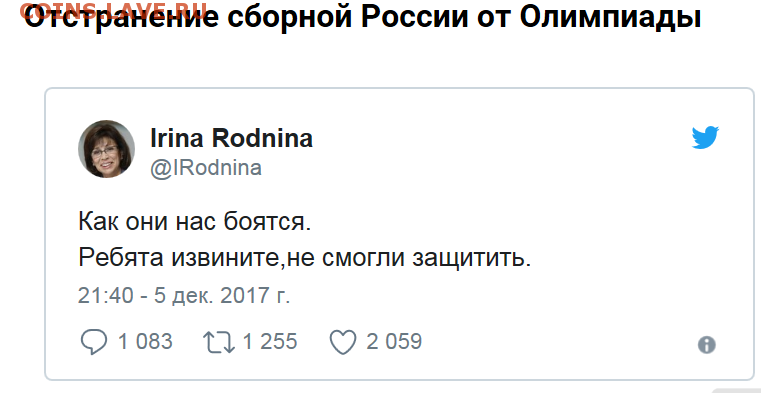Like the tweet with the heart icon
Screen dimensions: 761x393
(x=343, y=343)
